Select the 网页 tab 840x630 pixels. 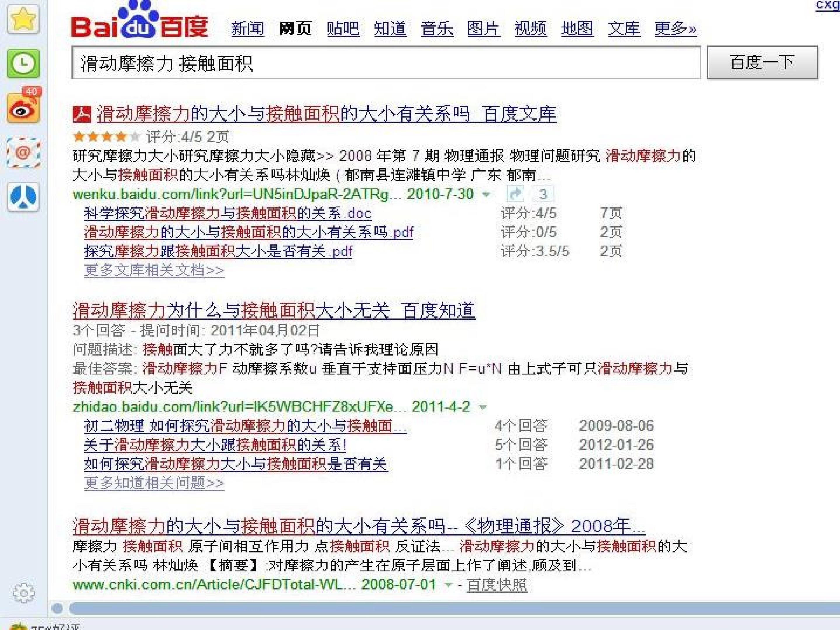(x=295, y=29)
